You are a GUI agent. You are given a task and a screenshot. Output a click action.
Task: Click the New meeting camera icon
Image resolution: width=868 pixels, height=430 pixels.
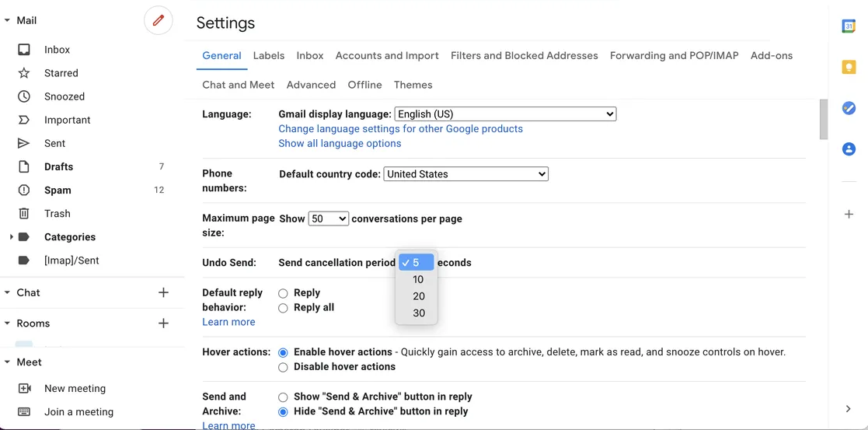point(24,389)
